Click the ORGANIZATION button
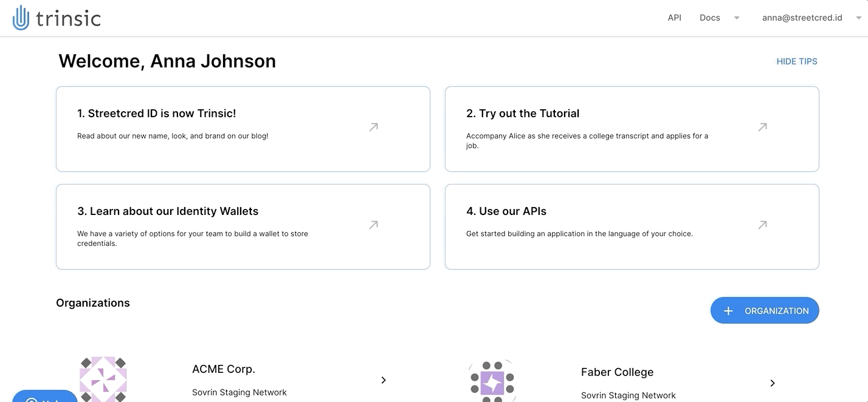Image resolution: width=868 pixels, height=402 pixels. click(765, 310)
